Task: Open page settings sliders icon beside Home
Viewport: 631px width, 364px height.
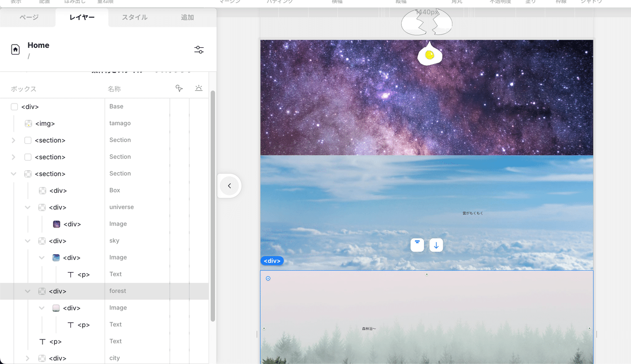Action: pyautogui.click(x=199, y=50)
